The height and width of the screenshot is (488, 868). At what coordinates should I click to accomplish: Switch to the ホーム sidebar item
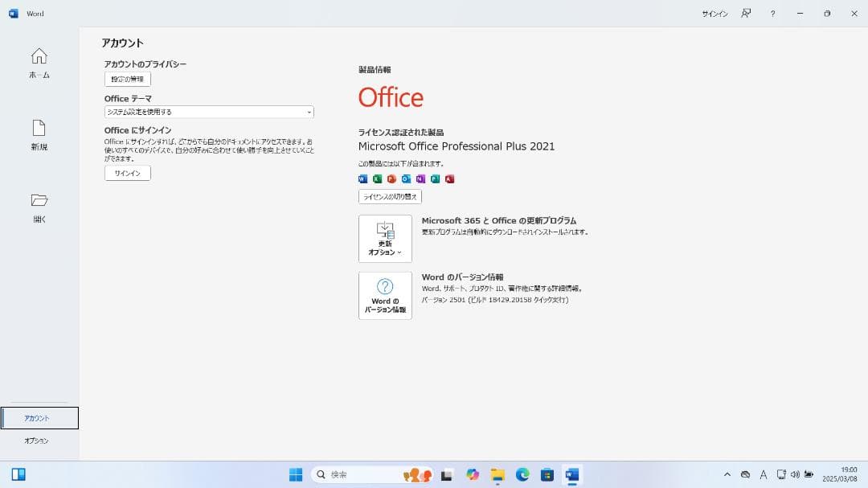click(39, 63)
